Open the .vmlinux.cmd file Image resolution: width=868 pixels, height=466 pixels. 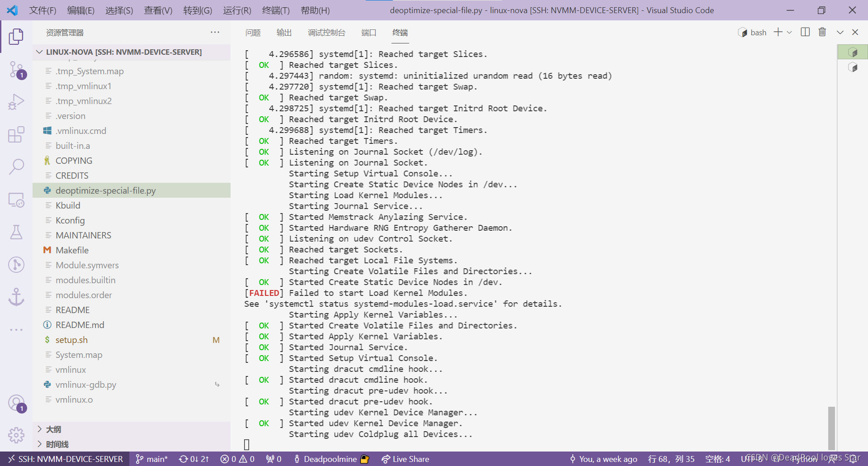click(x=132, y=131)
